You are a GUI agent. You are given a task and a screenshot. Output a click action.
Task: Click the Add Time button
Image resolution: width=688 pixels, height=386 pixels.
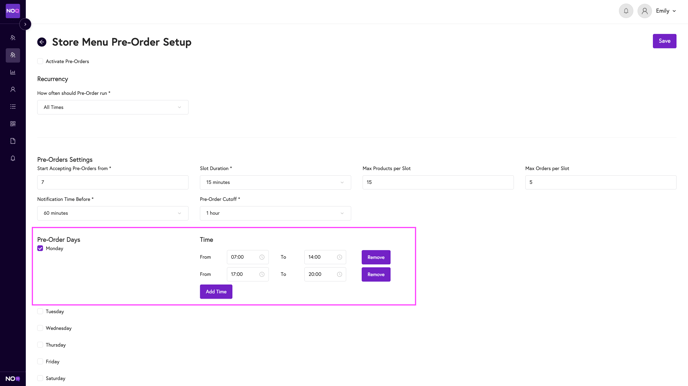[216, 292]
